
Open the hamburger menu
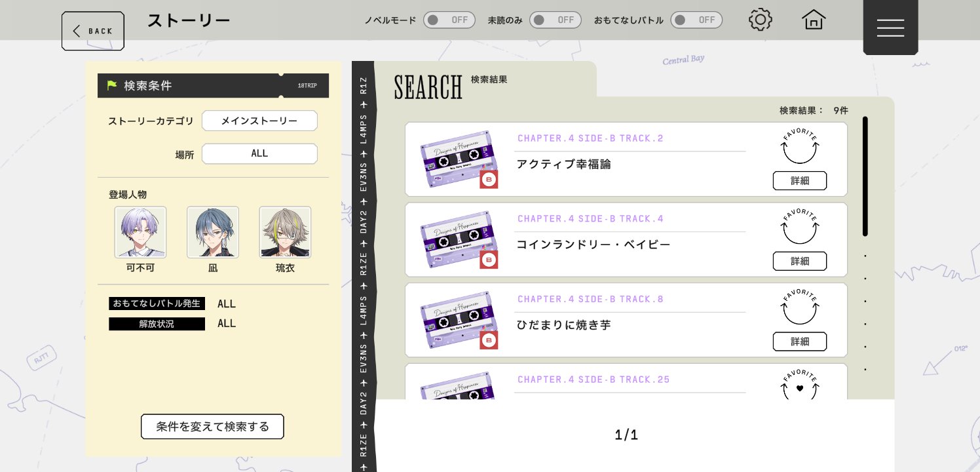click(890, 27)
